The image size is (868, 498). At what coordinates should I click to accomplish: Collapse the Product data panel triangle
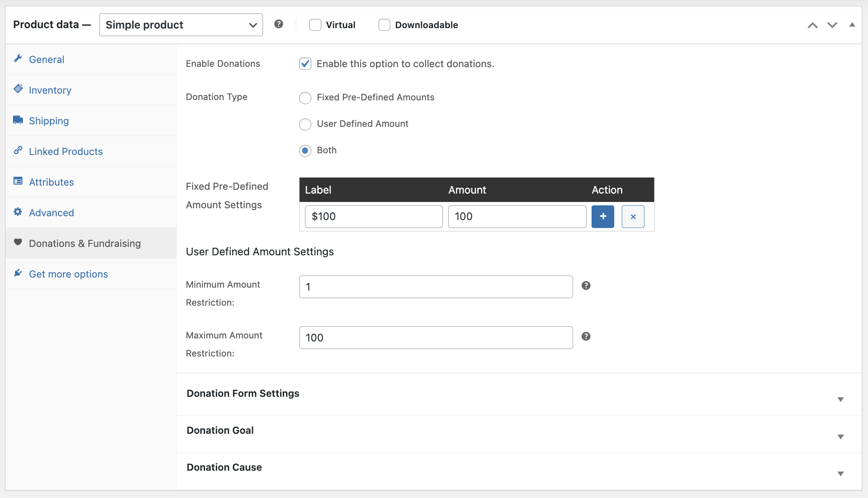point(852,25)
